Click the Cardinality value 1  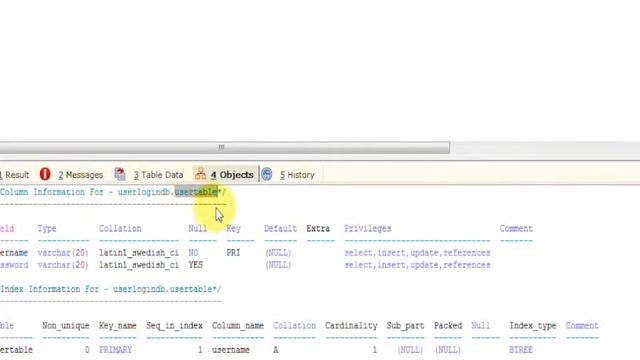[374, 350]
